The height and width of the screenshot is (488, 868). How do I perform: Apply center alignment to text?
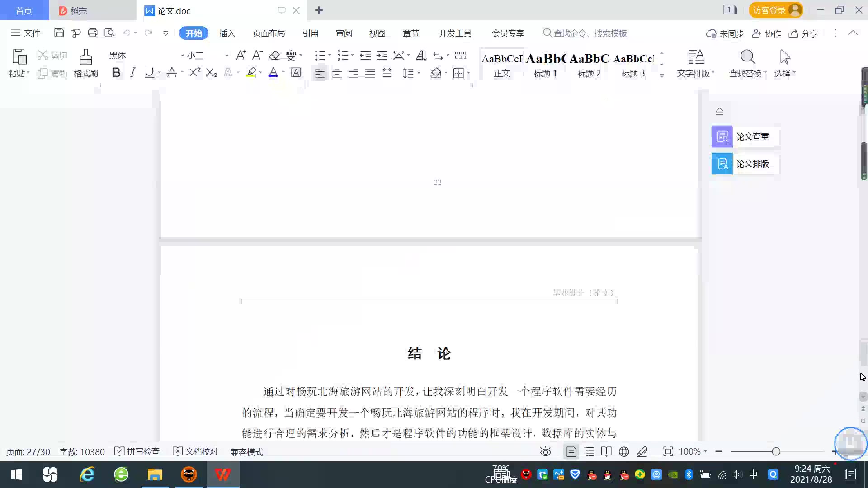pyautogui.click(x=336, y=73)
